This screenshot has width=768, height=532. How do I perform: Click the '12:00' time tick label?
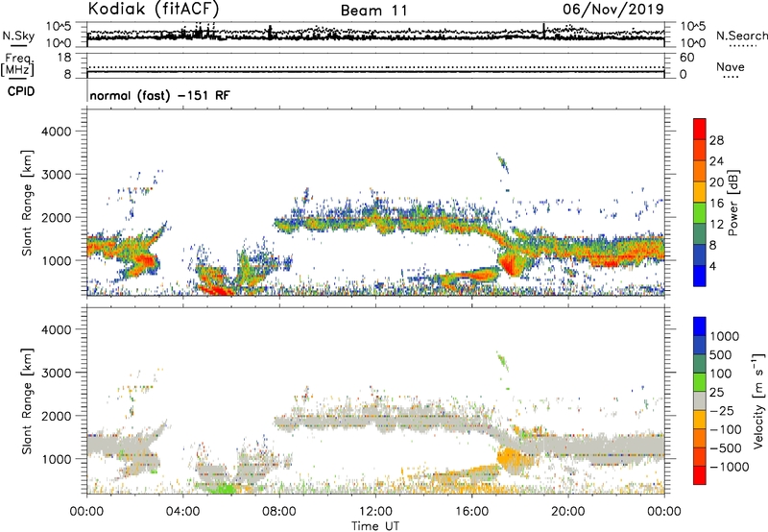click(x=375, y=512)
